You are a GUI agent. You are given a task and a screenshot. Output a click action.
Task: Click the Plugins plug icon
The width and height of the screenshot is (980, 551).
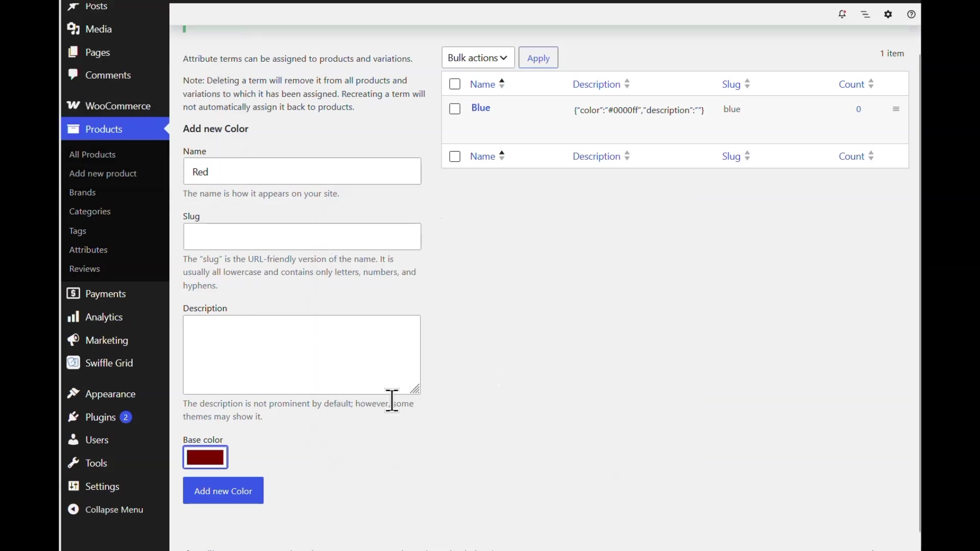point(73,417)
